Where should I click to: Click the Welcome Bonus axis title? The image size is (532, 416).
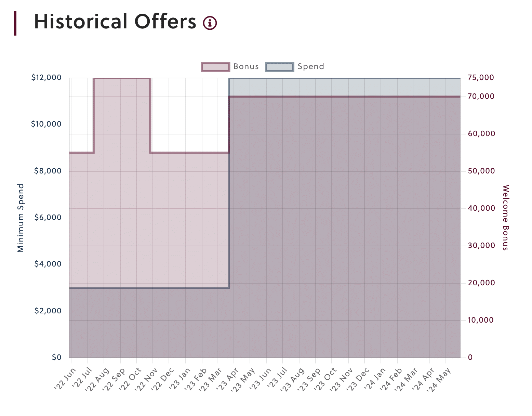pyautogui.click(x=506, y=218)
